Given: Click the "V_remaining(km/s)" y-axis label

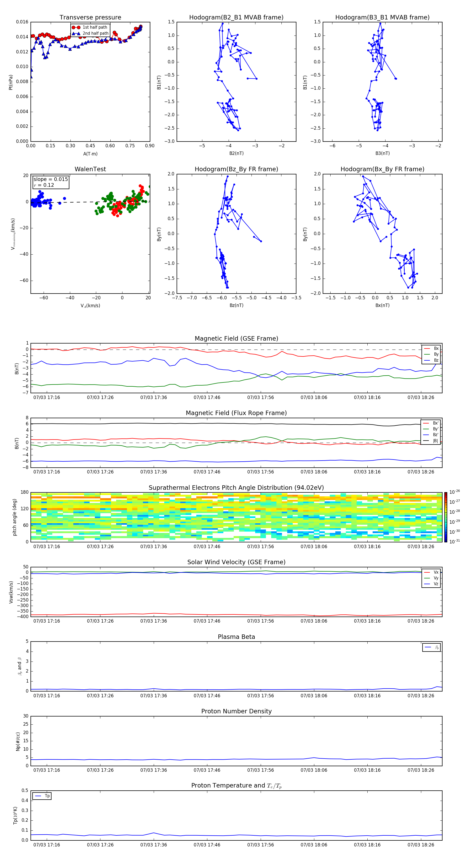Looking at the screenshot, I should [x=13, y=234].
